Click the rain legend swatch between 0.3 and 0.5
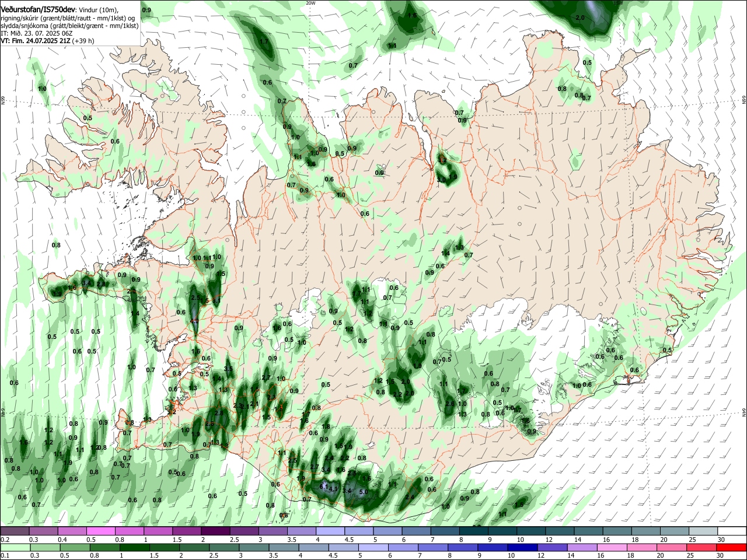 point(45,548)
